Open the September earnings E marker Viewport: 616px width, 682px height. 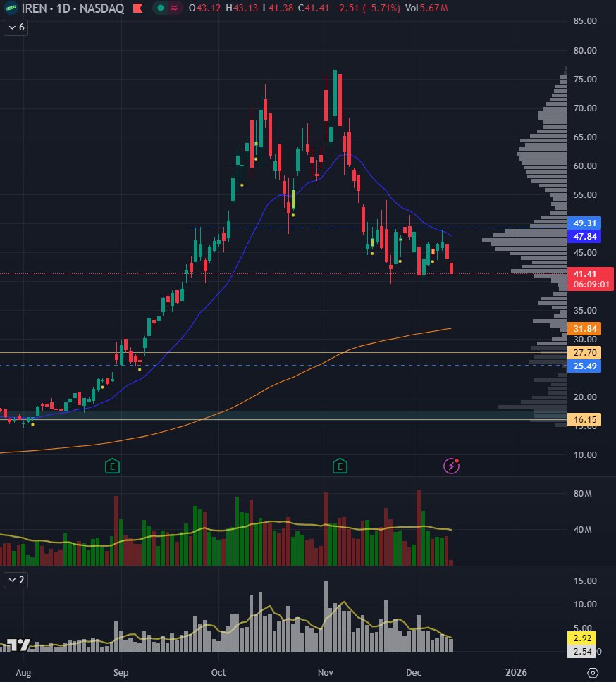tap(112, 466)
